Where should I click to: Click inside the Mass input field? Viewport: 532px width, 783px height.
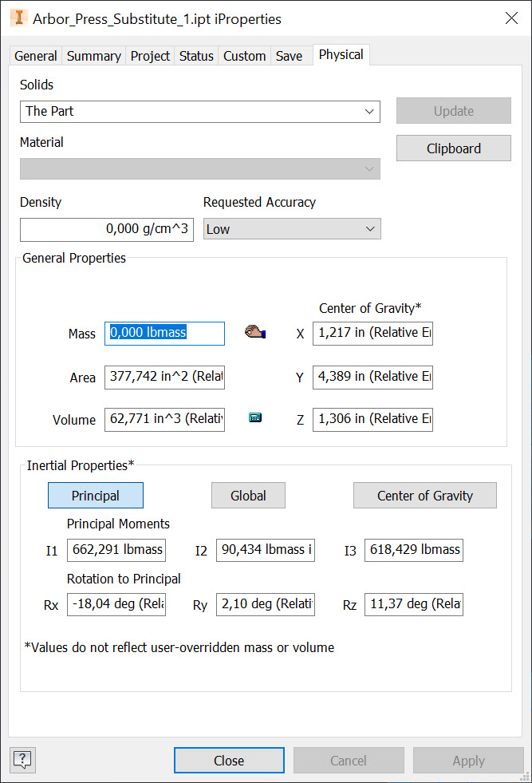pos(164,333)
